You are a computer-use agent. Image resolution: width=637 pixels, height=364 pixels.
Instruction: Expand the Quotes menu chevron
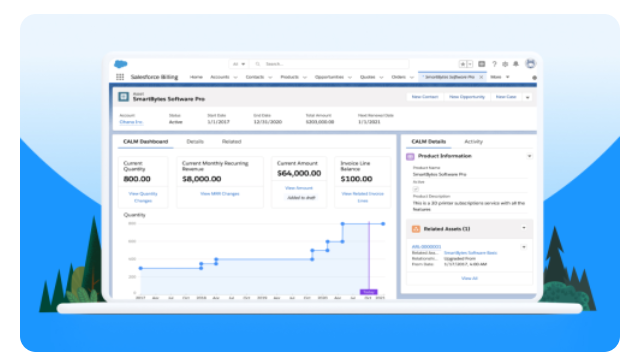click(x=381, y=77)
